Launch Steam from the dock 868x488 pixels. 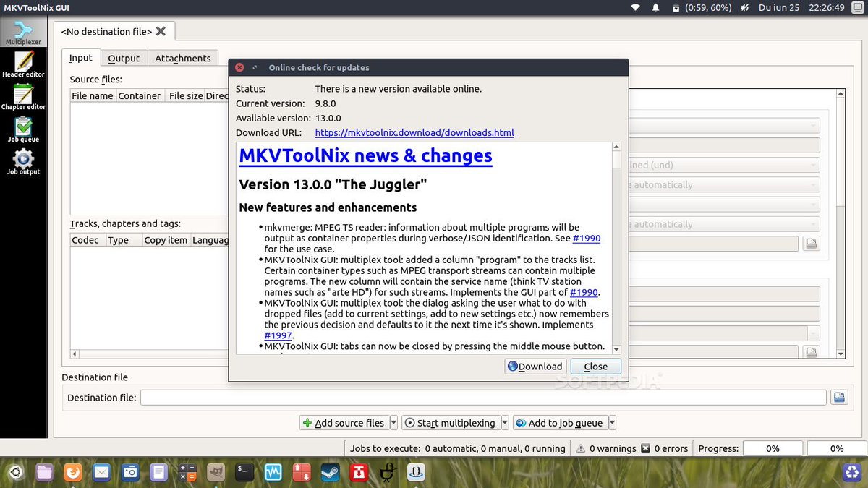[331, 473]
